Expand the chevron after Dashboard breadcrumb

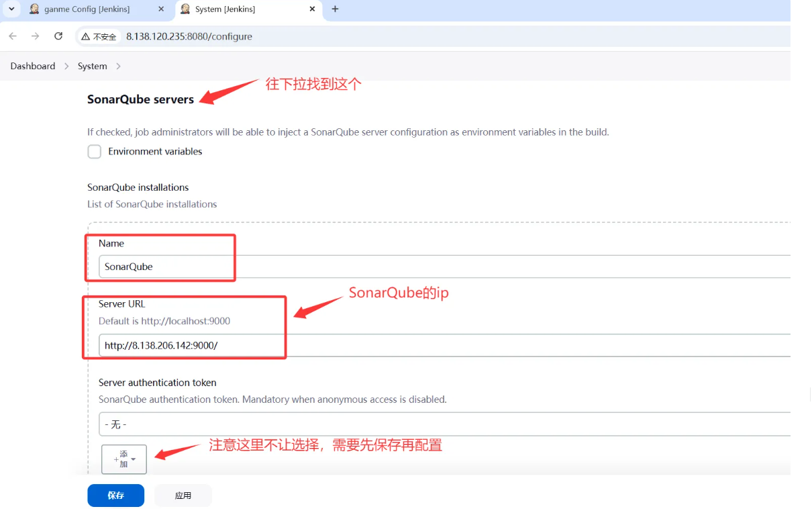click(x=66, y=66)
